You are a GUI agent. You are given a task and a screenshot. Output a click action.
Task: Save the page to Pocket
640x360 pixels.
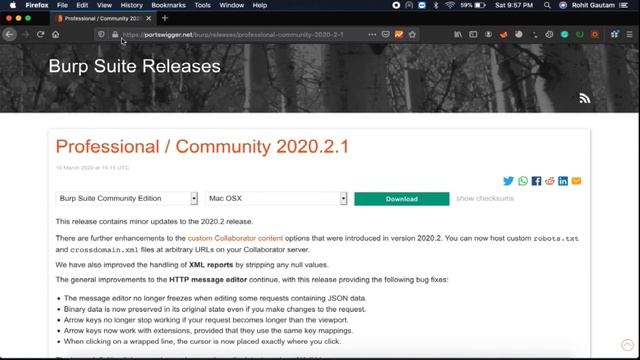click(385, 35)
